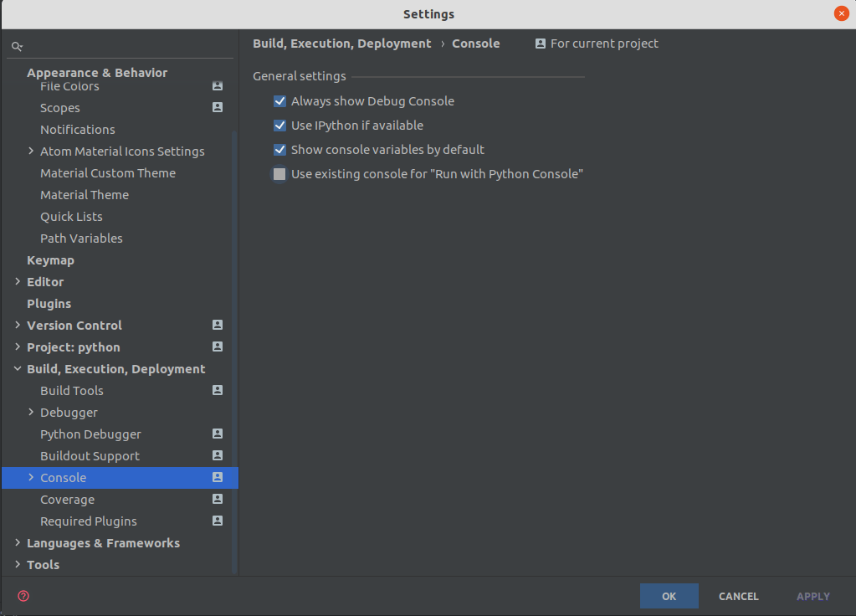
Task: Click project icon beside Python Debugger
Action: click(x=218, y=434)
